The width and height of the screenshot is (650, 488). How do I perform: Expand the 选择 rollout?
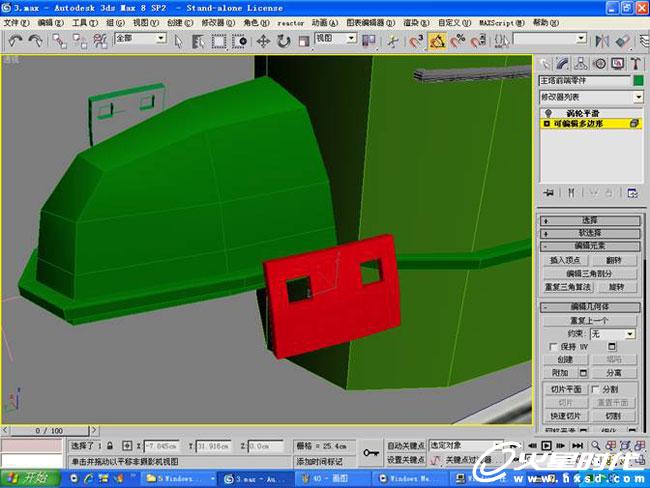coord(590,220)
